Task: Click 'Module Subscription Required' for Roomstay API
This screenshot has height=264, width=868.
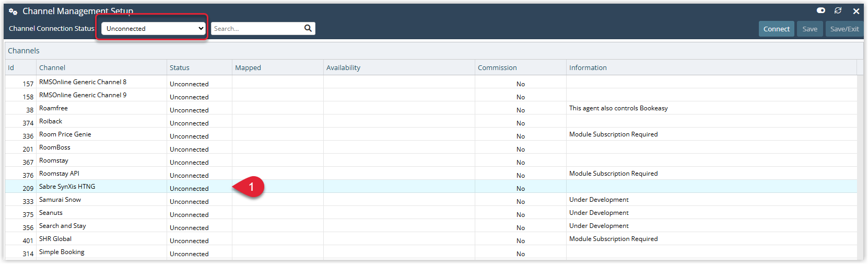Action: [x=614, y=174]
